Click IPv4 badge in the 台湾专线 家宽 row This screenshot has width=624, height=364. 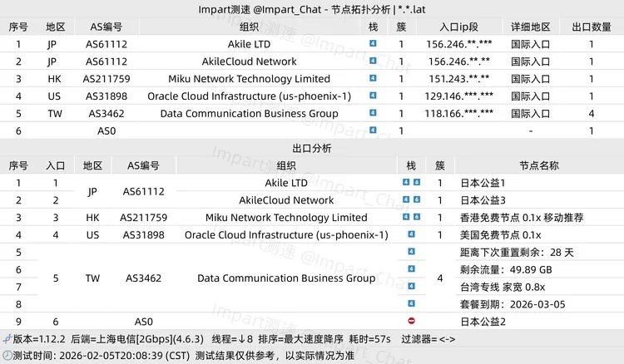(411, 287)
